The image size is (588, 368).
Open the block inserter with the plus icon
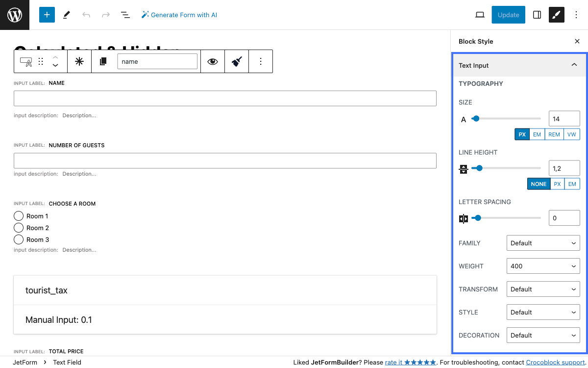(x=47, y=15)
